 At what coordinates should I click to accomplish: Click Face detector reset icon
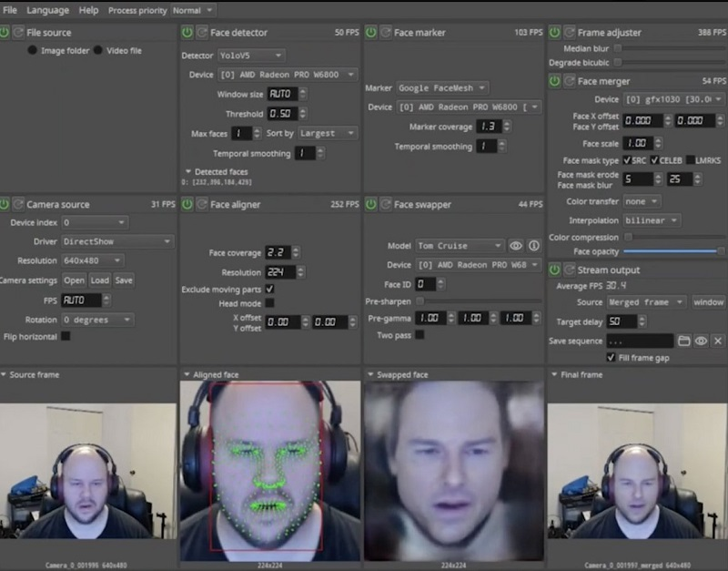click(202, 32)
